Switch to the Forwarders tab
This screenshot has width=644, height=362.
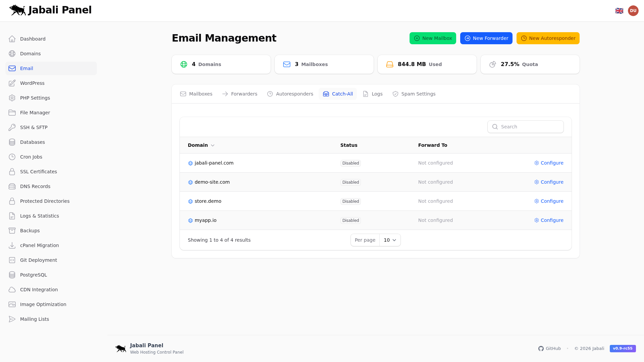click(x=244, y=94)
